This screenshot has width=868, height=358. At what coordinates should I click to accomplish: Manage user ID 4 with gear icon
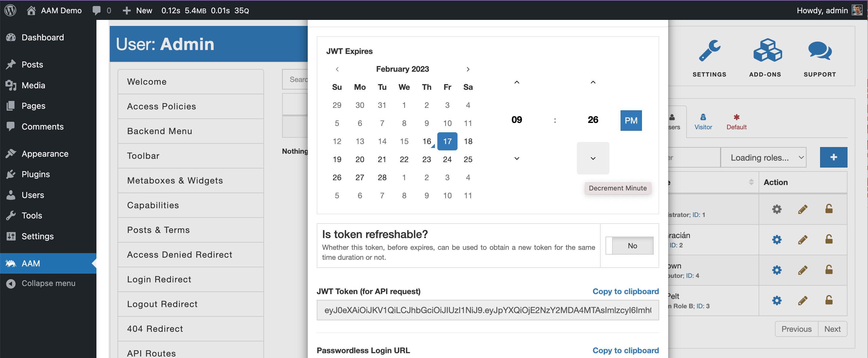point(777,270)
